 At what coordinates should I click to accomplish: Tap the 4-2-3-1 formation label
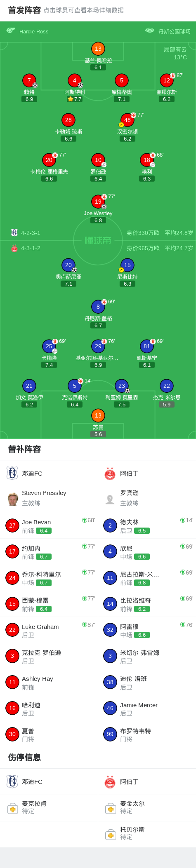[31, 233]
